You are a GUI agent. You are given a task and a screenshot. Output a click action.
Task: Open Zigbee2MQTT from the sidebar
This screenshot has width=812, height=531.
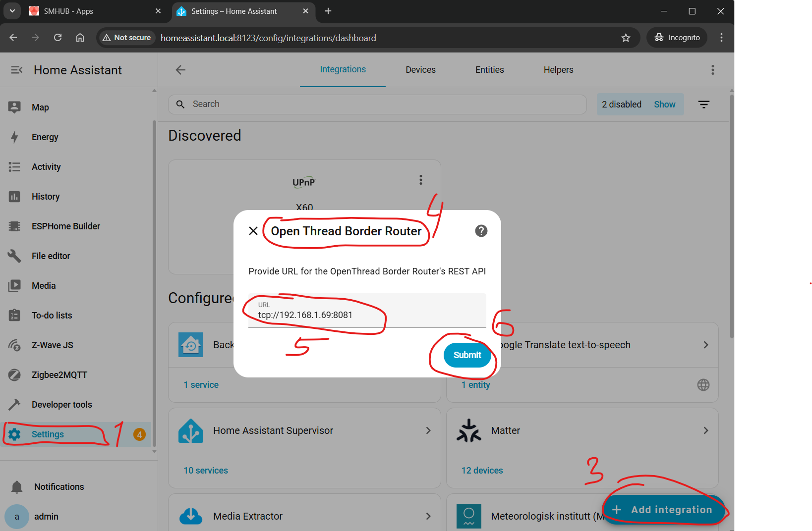pos(59,375)
